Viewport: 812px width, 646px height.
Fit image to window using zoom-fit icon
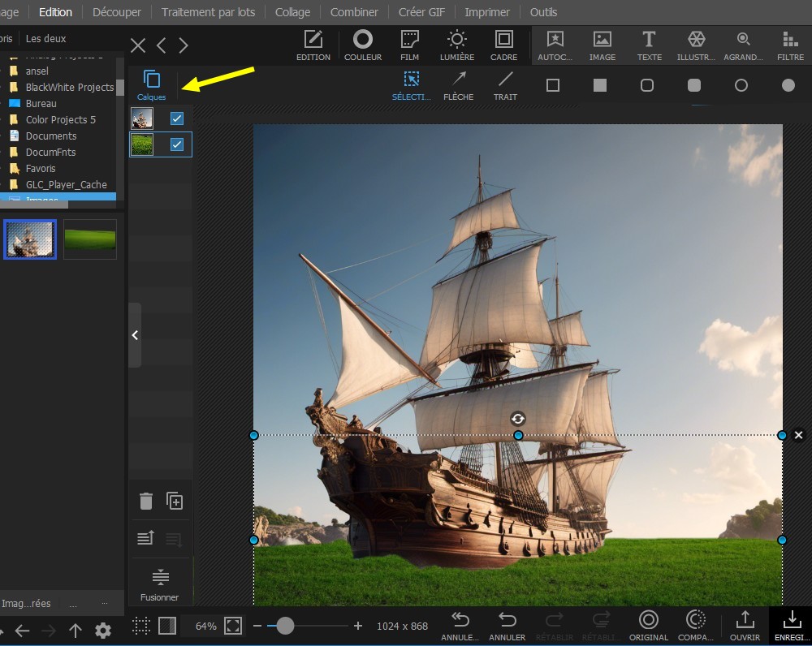[x=233, y=626]
